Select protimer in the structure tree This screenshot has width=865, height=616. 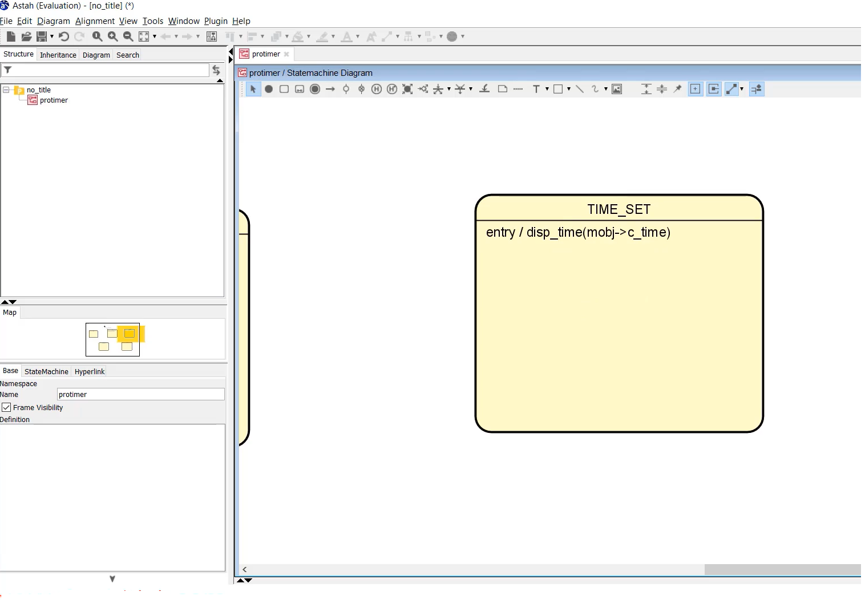pos(54,100)
